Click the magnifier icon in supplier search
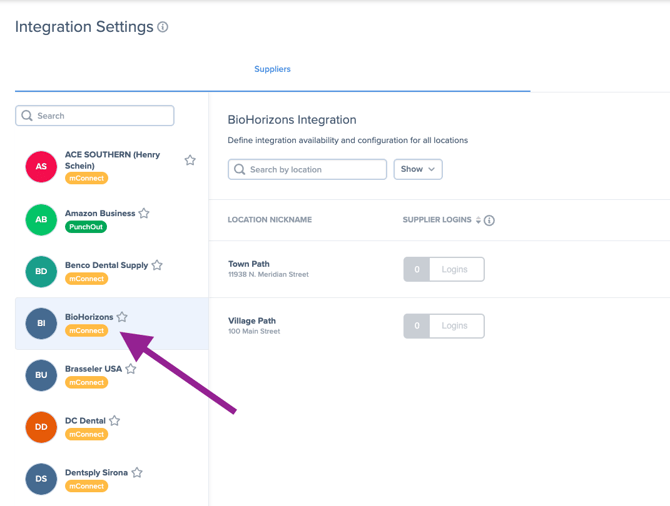 click(27, 116)
